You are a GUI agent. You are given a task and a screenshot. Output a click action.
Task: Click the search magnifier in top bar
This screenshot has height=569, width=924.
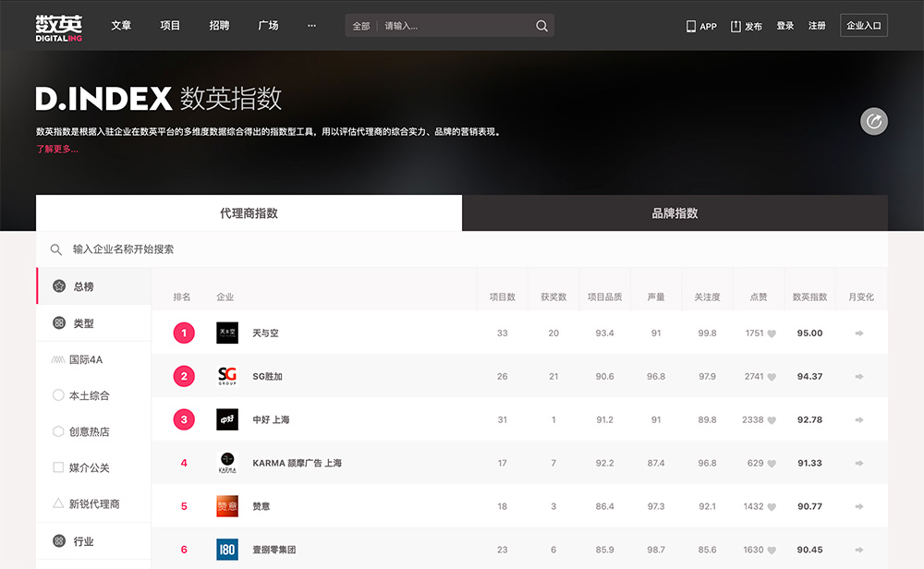point(541,26)
